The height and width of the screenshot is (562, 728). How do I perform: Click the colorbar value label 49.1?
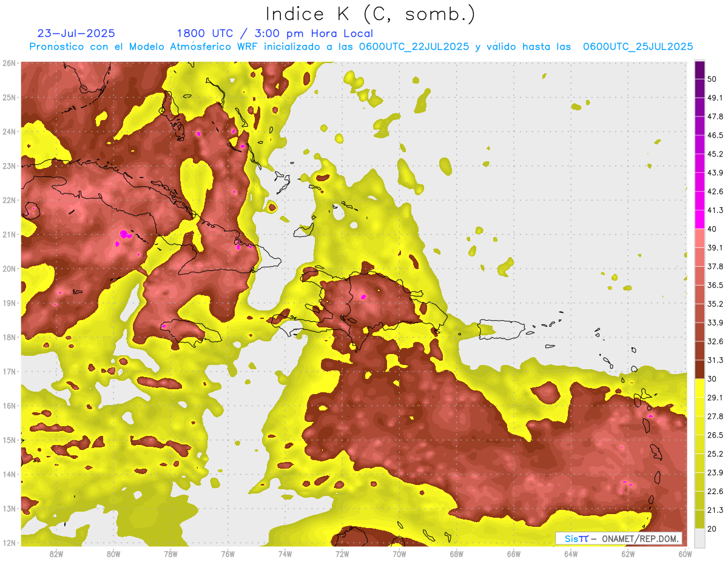(715, 98)
